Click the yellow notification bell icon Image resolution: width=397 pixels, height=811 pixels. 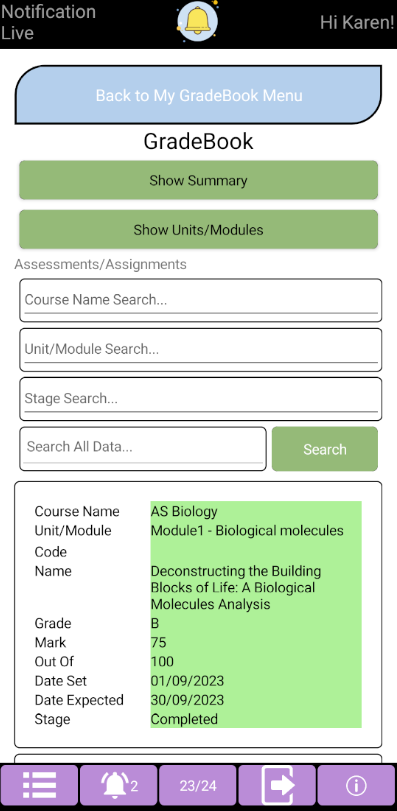point(197,21)
